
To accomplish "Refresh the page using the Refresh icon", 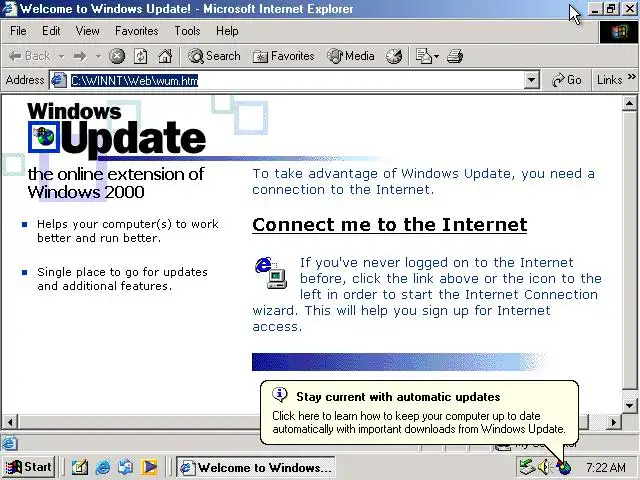I will 141,56.
